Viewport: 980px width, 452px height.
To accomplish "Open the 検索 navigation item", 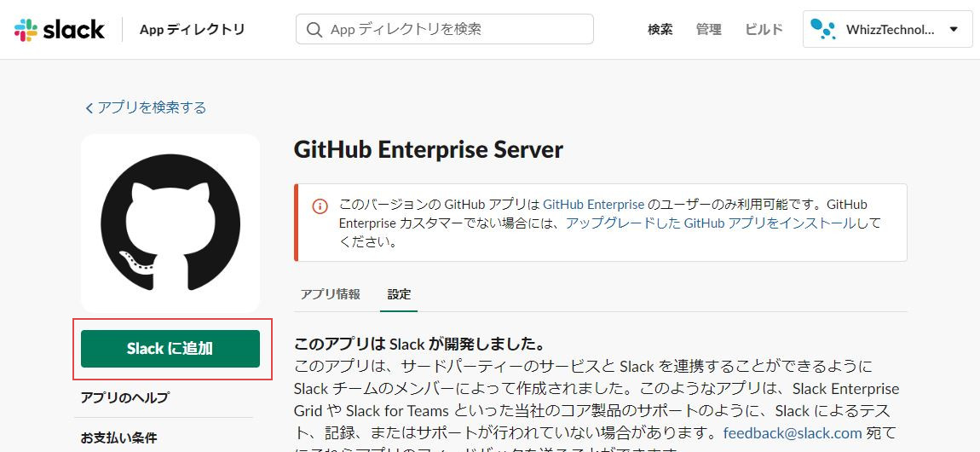I will 660,29.
